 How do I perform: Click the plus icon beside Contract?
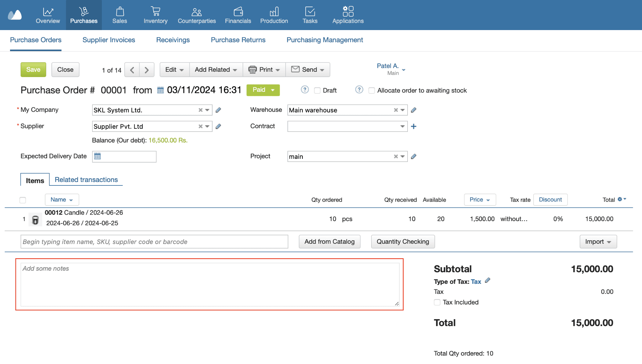tap(414, 126)
